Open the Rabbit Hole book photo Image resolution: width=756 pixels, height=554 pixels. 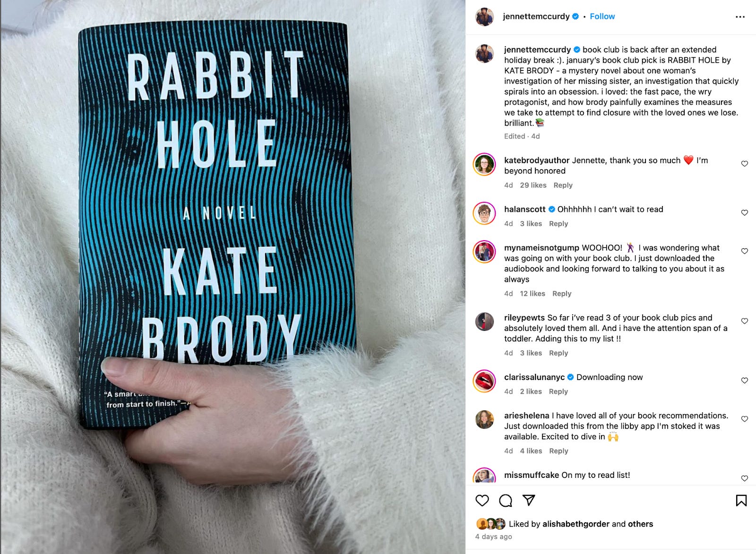(233, 277)
